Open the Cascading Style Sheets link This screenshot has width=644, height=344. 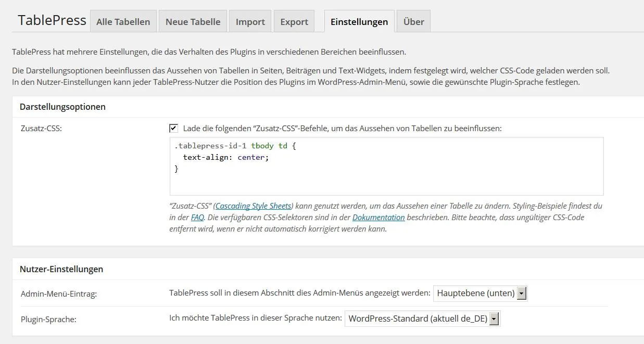254,206
